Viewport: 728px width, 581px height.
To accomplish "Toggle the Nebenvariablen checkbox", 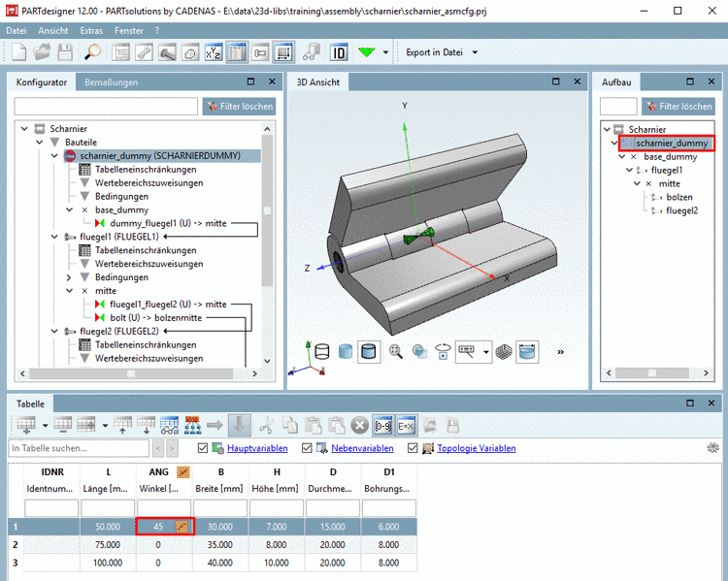I will pyautogui.click(x=307, y=448).
